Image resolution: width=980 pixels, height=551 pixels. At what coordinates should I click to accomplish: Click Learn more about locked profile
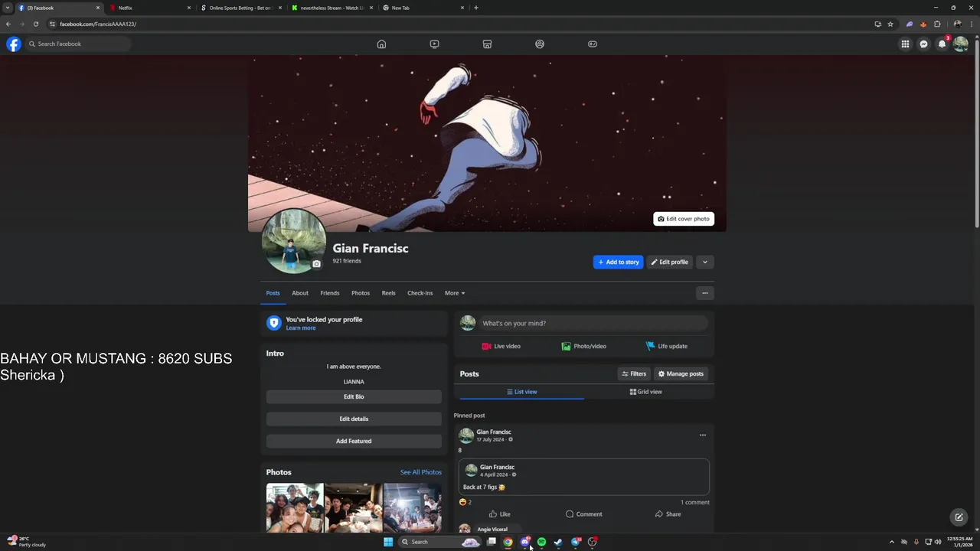point(301,328)
